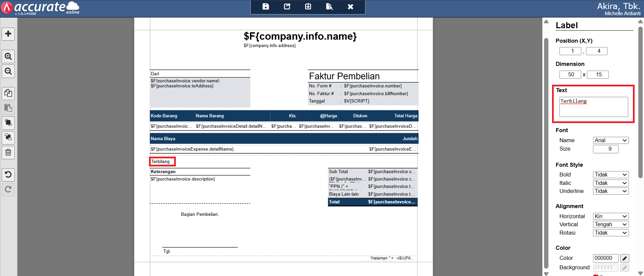Viewport: 644px width, 276px height.
Task: Open the font Name dropdown showing Arial
Action: [x=610, y=141]
